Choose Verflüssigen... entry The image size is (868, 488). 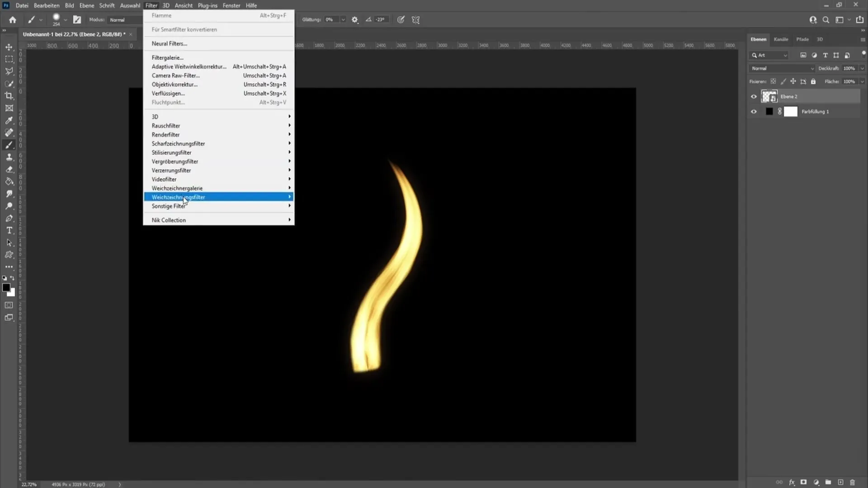(x=219, y=94)
